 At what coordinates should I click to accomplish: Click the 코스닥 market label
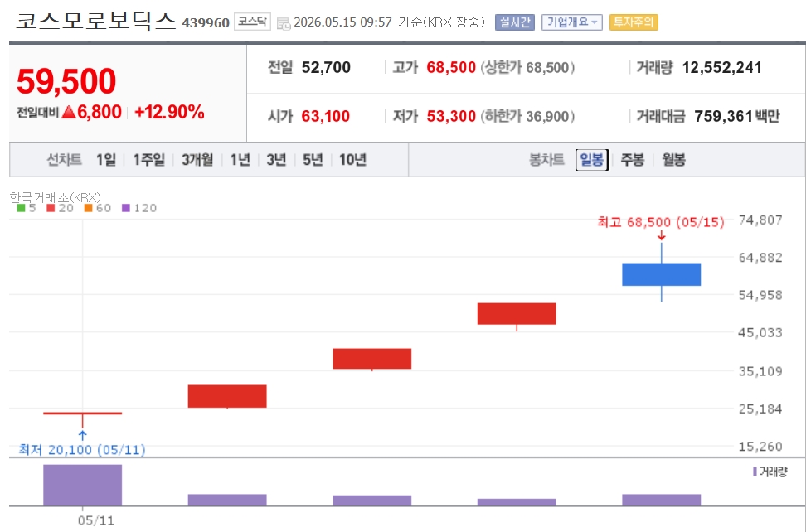(x=252, y=22)
